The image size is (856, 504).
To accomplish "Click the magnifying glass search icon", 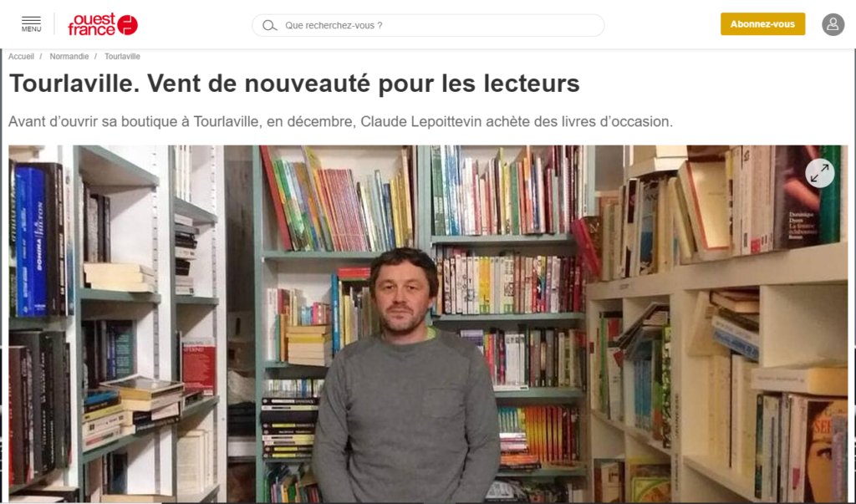I will pos(270,25).
